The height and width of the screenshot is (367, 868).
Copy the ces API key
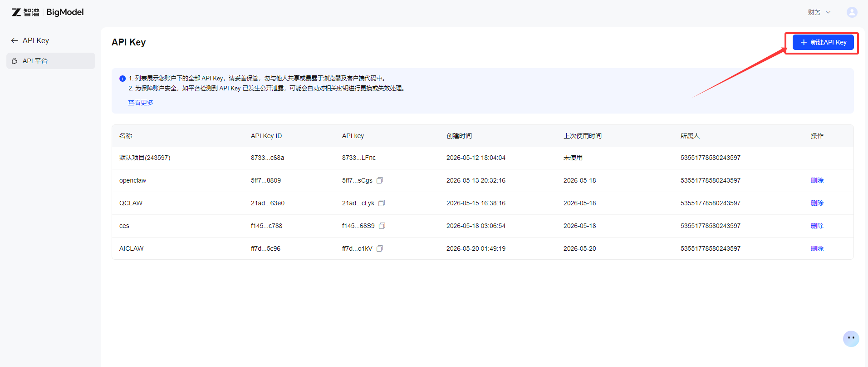(x=382, y=226)
